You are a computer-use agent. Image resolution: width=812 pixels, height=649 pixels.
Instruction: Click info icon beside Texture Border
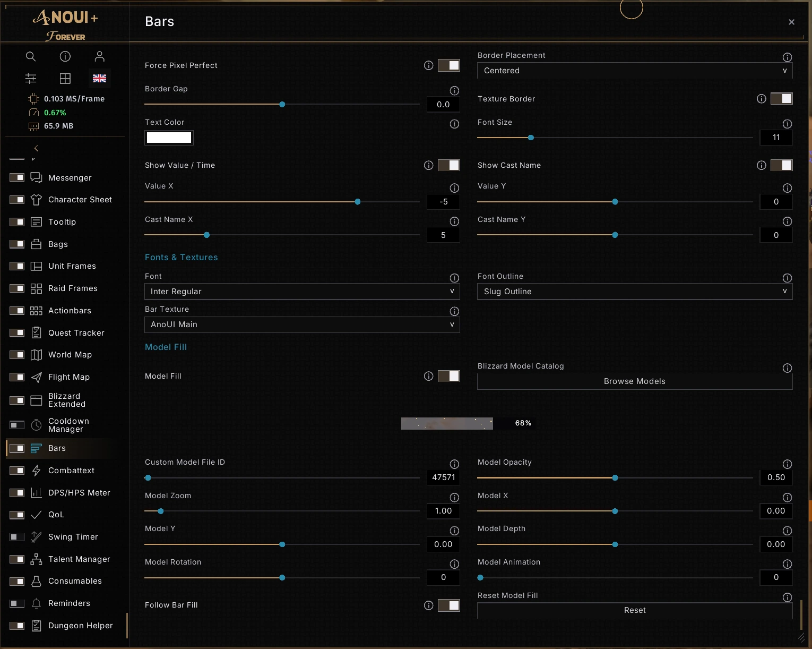click(x=762, y=99)
